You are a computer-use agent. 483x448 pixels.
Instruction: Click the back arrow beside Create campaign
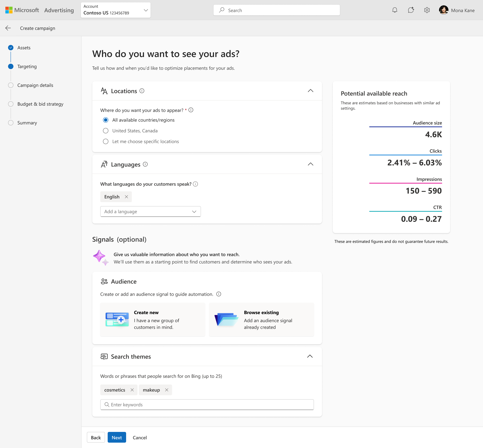[x=8, y=28]
